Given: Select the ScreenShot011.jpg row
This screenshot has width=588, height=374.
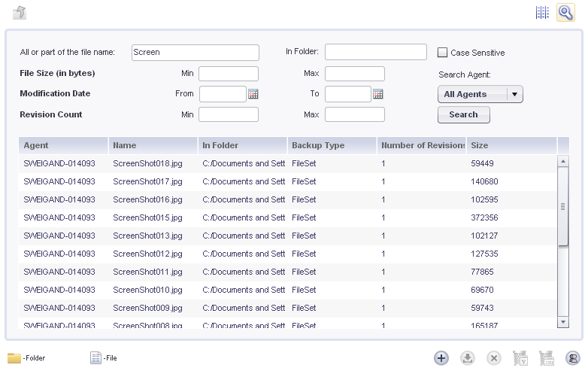Looking at the screenshot, I should [x=288, y=272].
